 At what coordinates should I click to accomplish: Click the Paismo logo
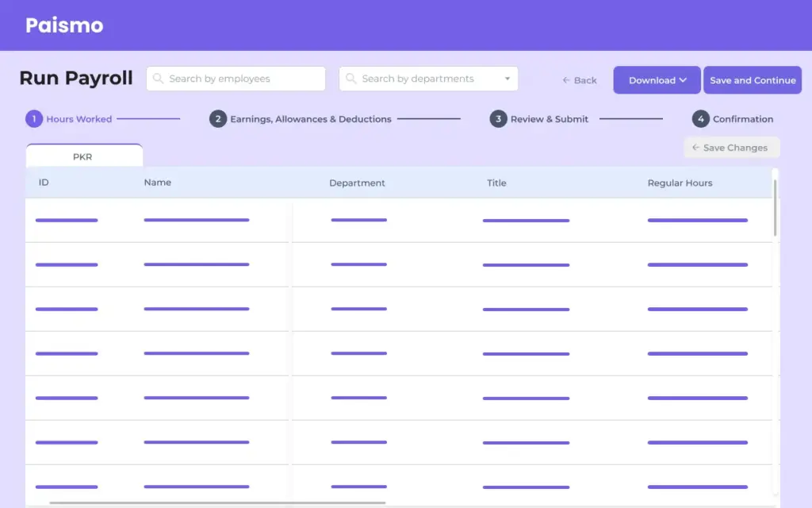63,25
